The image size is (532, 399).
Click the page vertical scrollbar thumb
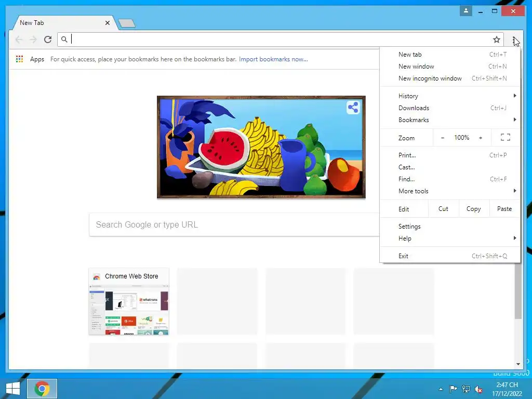[x=518, y=291]
